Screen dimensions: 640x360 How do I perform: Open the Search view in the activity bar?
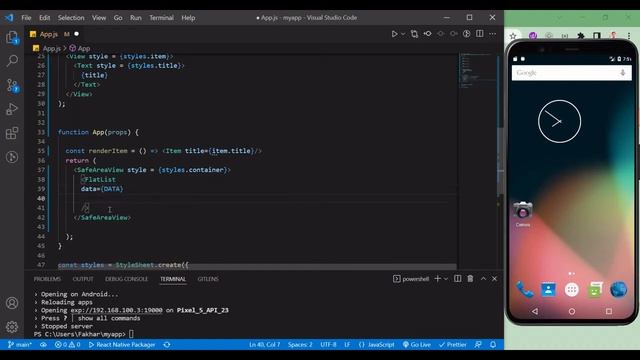tap(12, 61)
